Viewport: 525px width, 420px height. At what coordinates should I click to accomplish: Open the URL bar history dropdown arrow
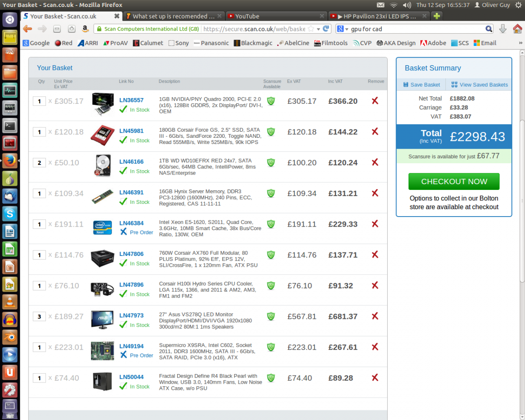click(318, 29)
